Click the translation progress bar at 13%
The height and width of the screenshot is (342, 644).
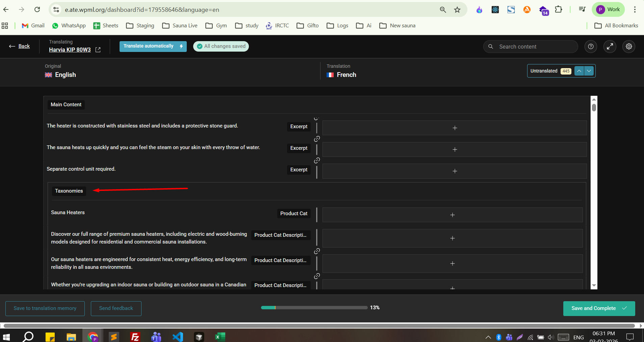coord(314,308)
